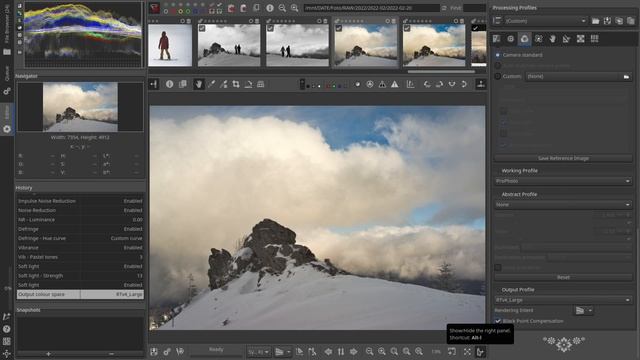Open the Processing Profiles dropdown
Screen dimensions: 640x360
[x=546, y=21]
